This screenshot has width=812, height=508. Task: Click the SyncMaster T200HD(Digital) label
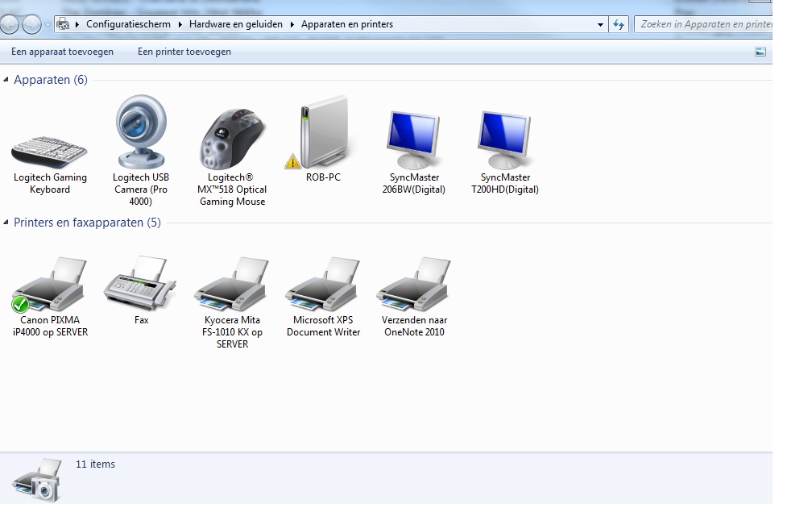tap(505, 184)
